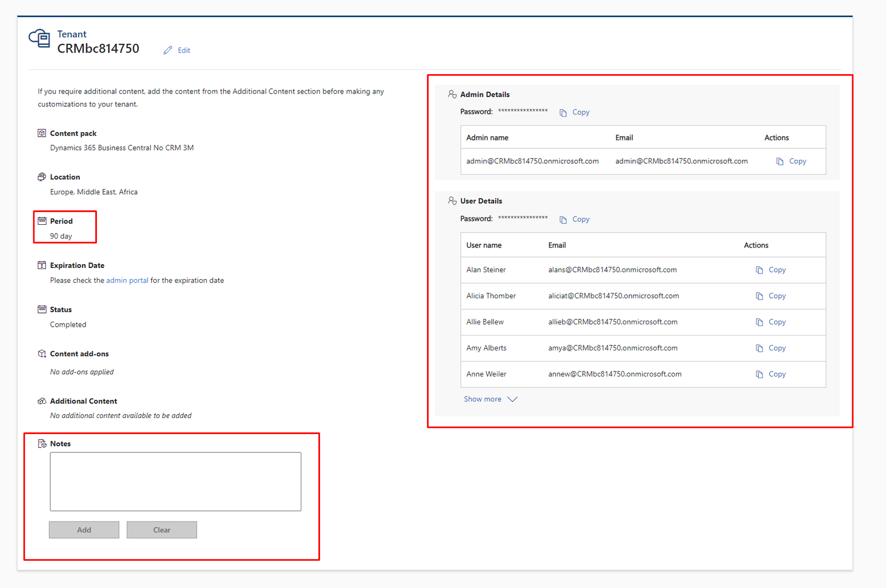Click the Content add-ons icon
This screenshot has width=886, height=588.
click(x=42, y=353)
